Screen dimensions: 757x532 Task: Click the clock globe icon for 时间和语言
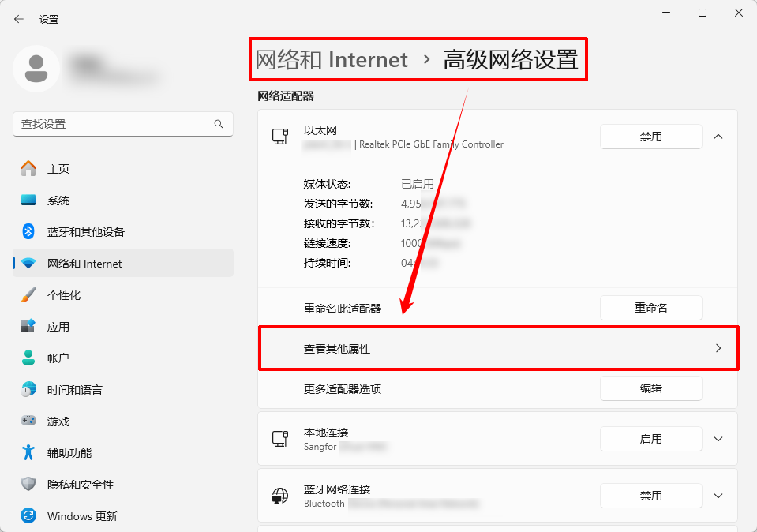(x=28, y=390)
